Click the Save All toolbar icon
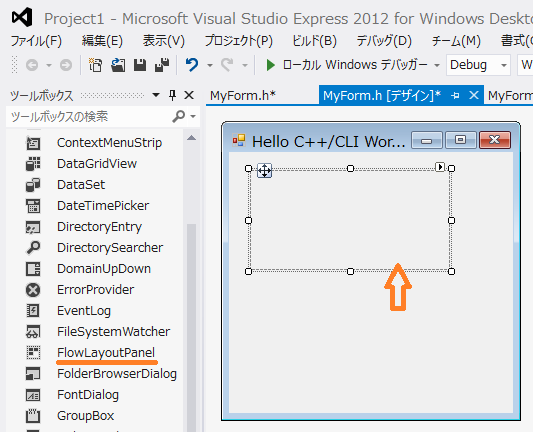533x432 pixels. tap(162, 65)
